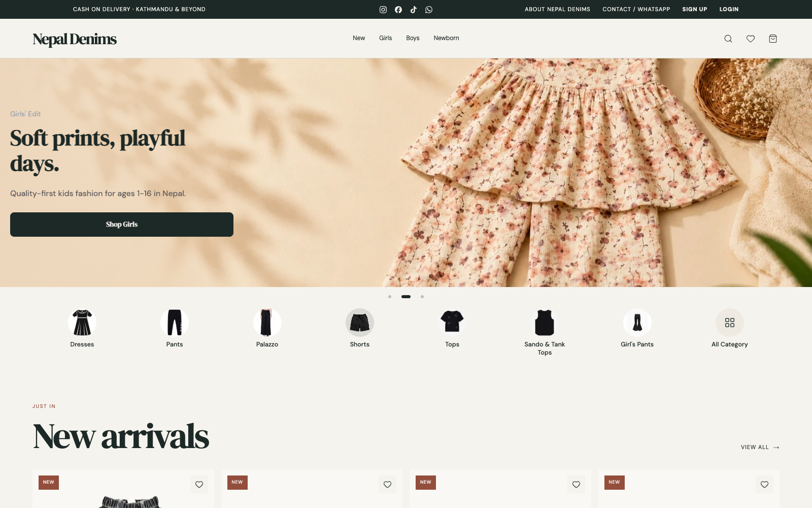The image size is (812, 508).
Task: Click the Shop Girls button
Action: click(x=122, y=225)
